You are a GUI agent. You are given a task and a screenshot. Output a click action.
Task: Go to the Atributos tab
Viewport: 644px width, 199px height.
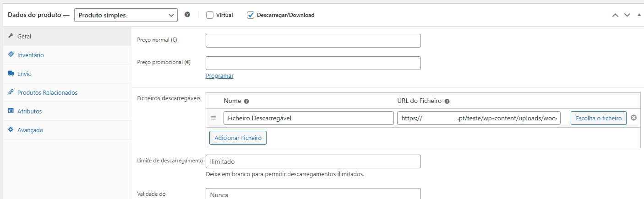click(x=67, y=111)
